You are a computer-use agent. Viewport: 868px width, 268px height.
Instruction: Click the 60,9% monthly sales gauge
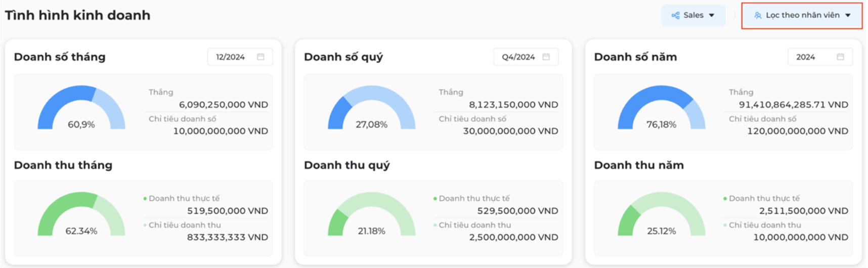pyautogui.click(x=81, y=107)
